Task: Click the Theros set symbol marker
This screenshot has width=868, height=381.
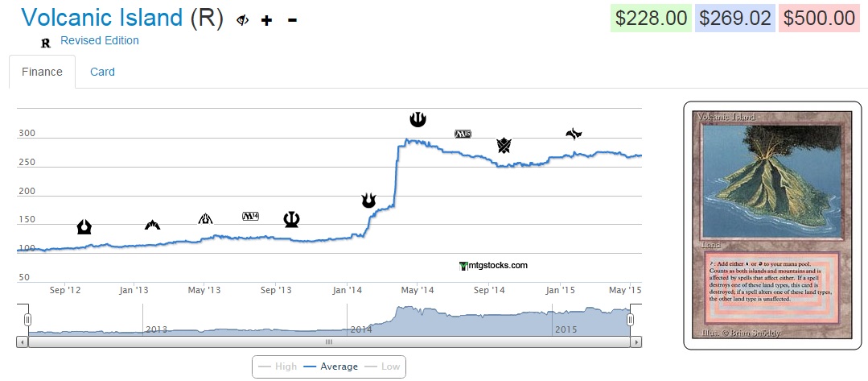Action: (x=291, y=219)
